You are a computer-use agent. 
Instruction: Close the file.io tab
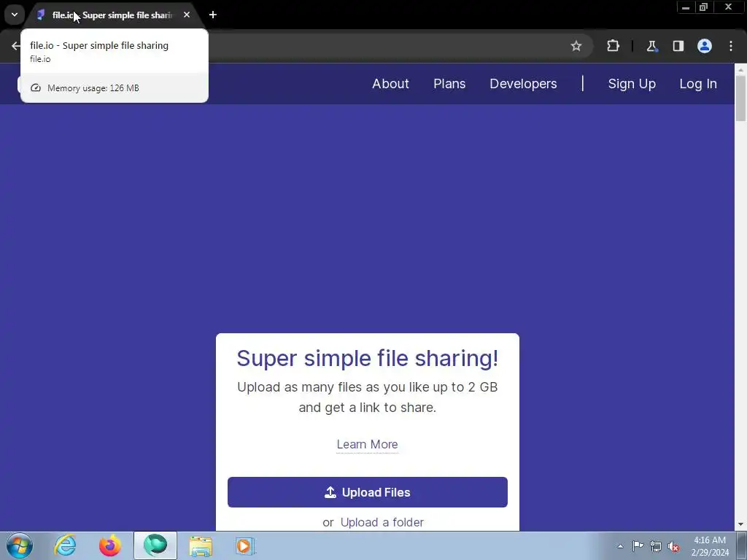[187, 15]
